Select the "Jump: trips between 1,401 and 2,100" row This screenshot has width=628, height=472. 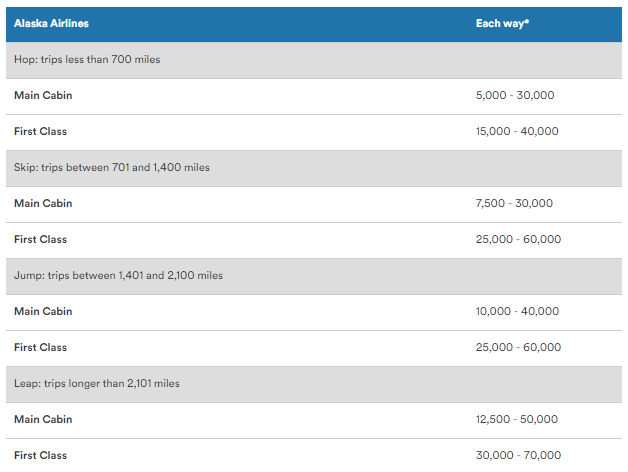118,276
